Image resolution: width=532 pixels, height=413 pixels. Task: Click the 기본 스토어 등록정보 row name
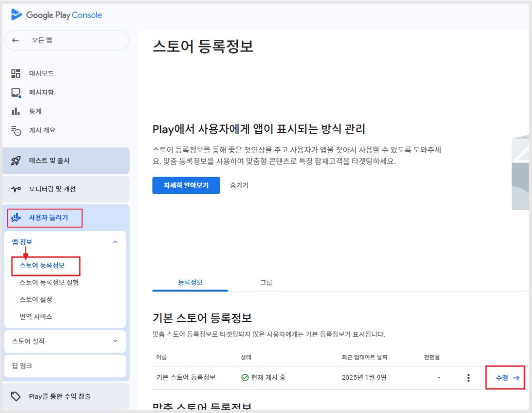pos(186,377)
